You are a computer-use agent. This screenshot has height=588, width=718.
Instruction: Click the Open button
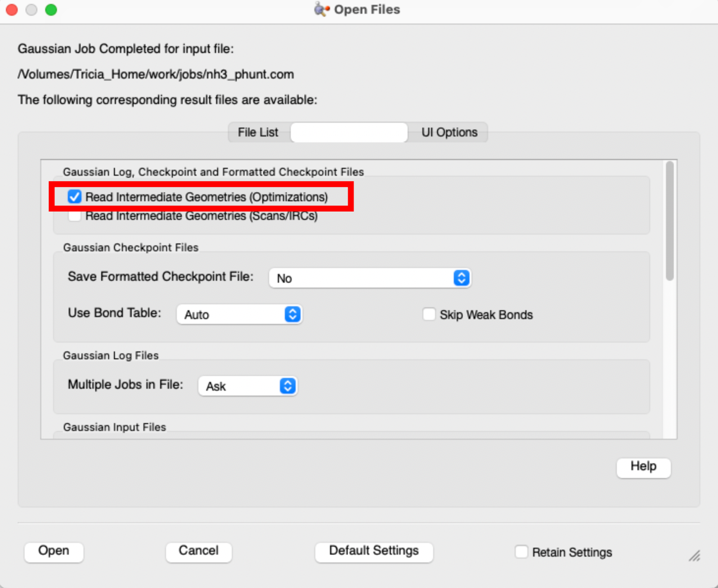coord(54,551)
